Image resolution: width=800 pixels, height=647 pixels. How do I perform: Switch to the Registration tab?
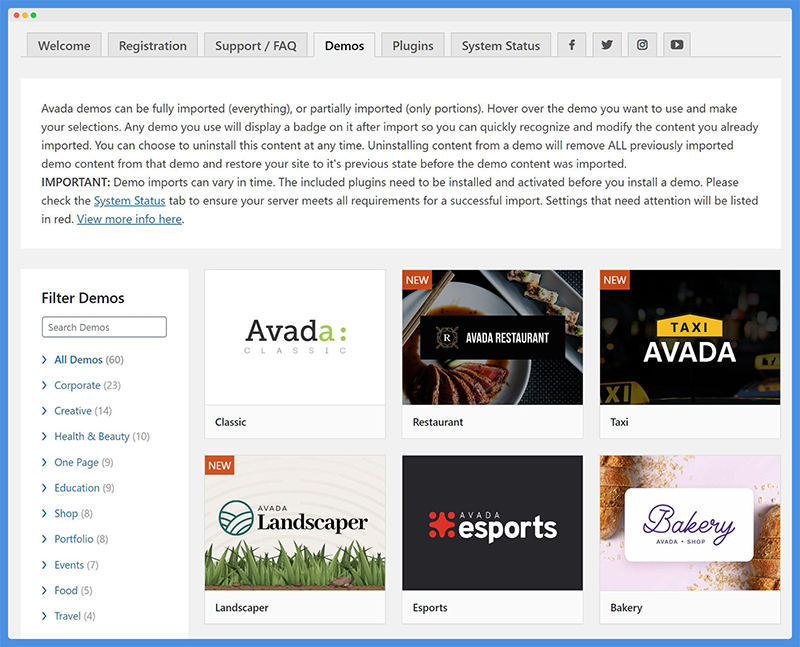pos(153,45)
